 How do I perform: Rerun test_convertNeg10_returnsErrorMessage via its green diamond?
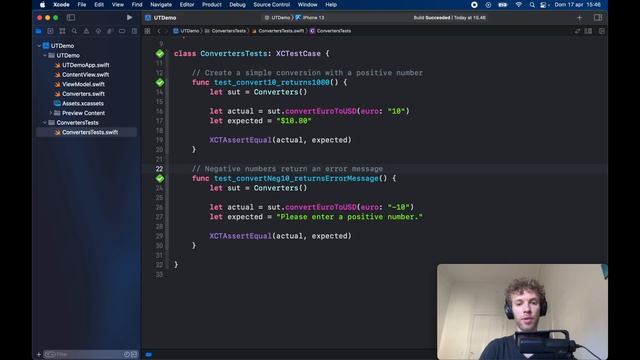pyautogui.click(x=160, y=178)
